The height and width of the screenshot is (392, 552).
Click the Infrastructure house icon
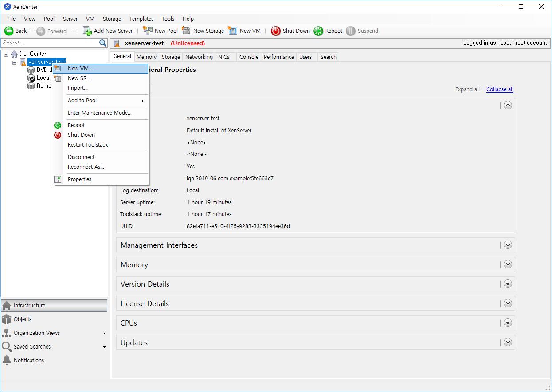[x=7, y=306]
